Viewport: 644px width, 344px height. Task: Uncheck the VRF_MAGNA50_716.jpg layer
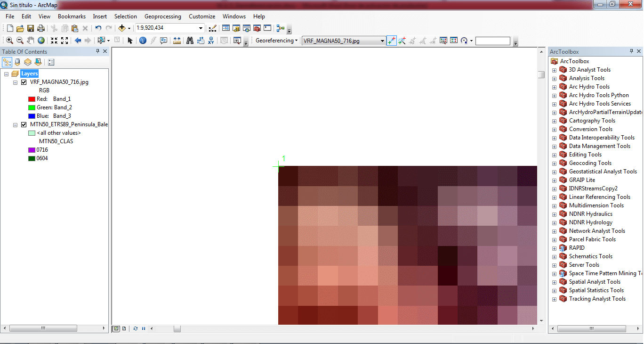coord(24,82)
